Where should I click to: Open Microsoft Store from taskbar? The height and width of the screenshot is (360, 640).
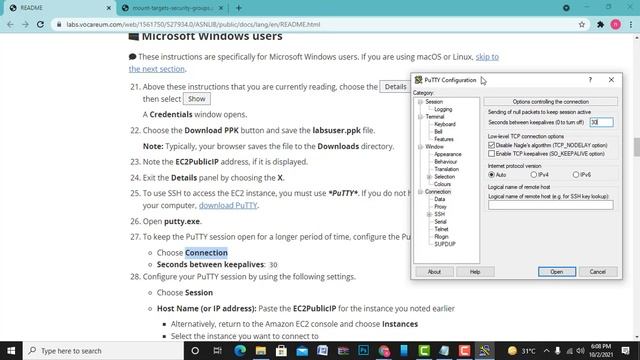point(281,351)
